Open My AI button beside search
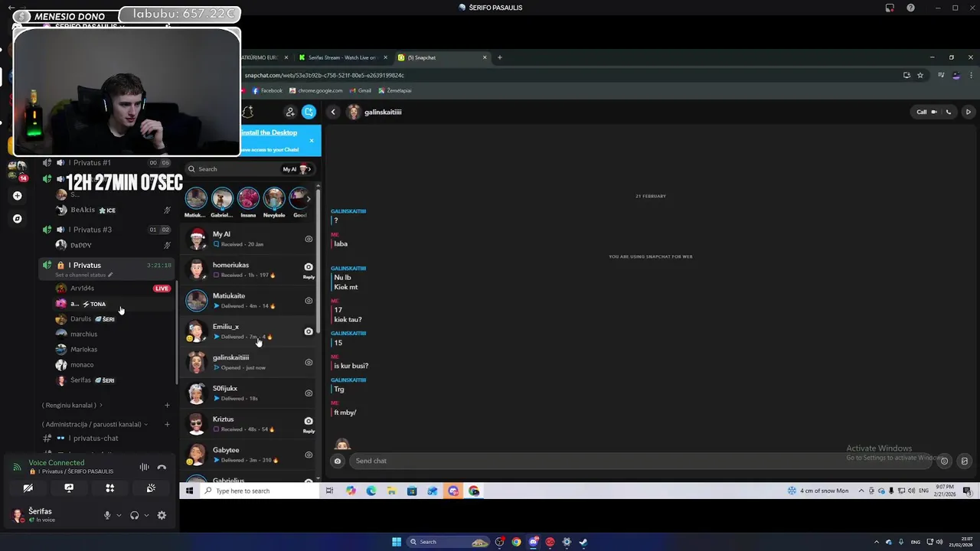 tap(297, 169)
